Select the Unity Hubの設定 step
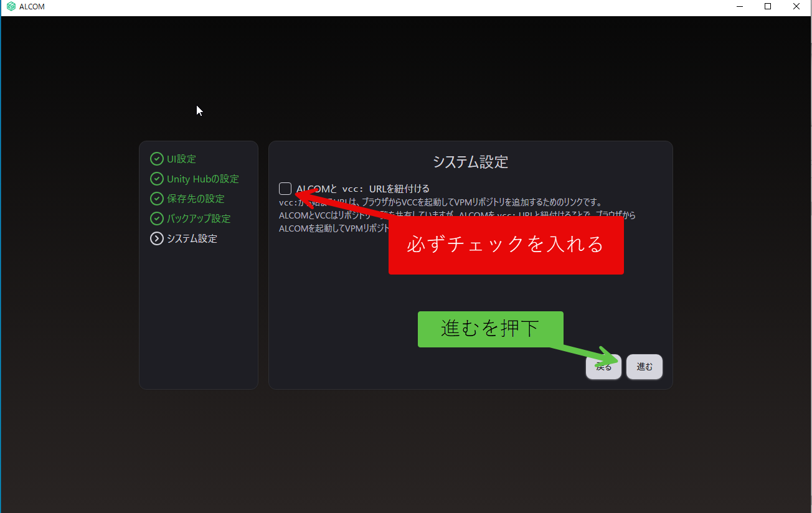This screenshot has height=513, width=812. pyautogui.click(x=203, y=179)
